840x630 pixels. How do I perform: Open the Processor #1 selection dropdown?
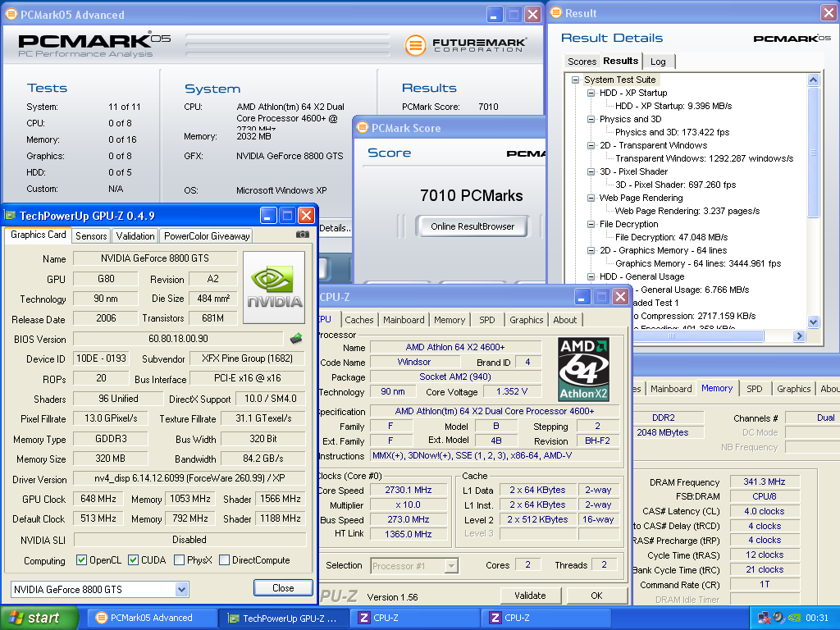[451, 566]
